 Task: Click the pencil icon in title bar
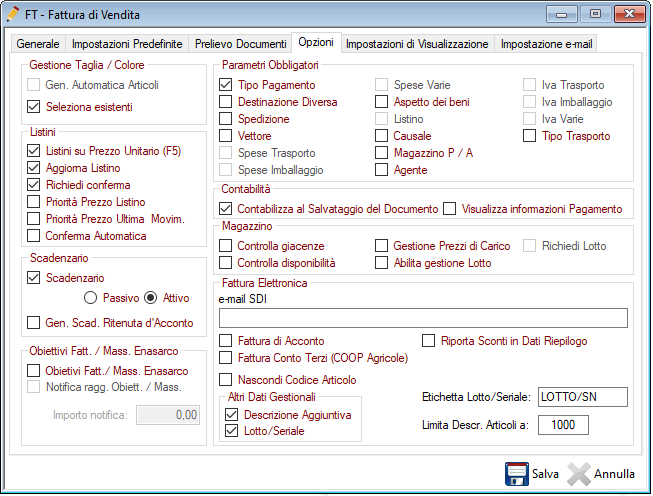click(14, 14)
